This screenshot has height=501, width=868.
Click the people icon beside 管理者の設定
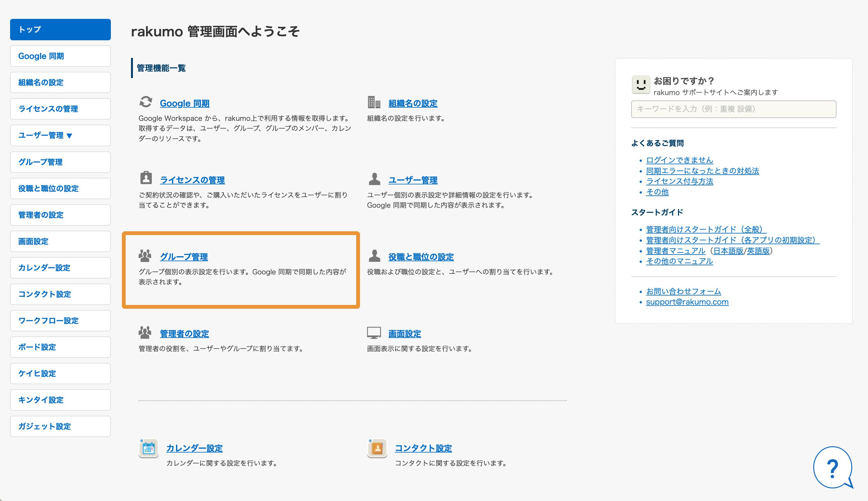pos(145,332)
